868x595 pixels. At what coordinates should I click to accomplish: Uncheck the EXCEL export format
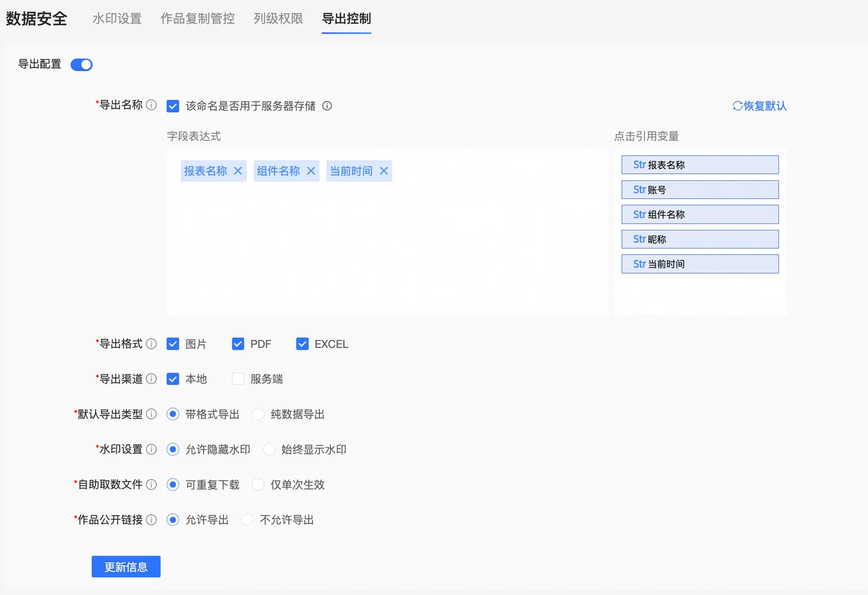(302, 343)
